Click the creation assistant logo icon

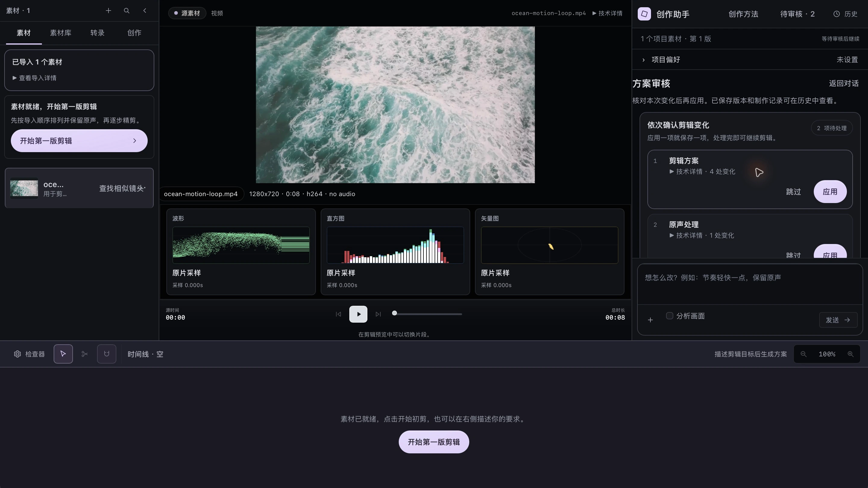(x=644, y=14)
